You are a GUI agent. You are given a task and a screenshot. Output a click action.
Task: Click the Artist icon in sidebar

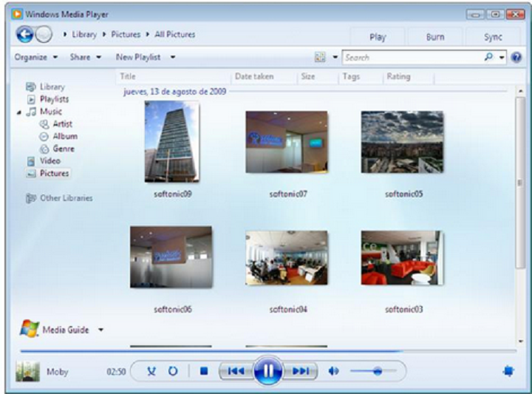click(x=44, y=124)
